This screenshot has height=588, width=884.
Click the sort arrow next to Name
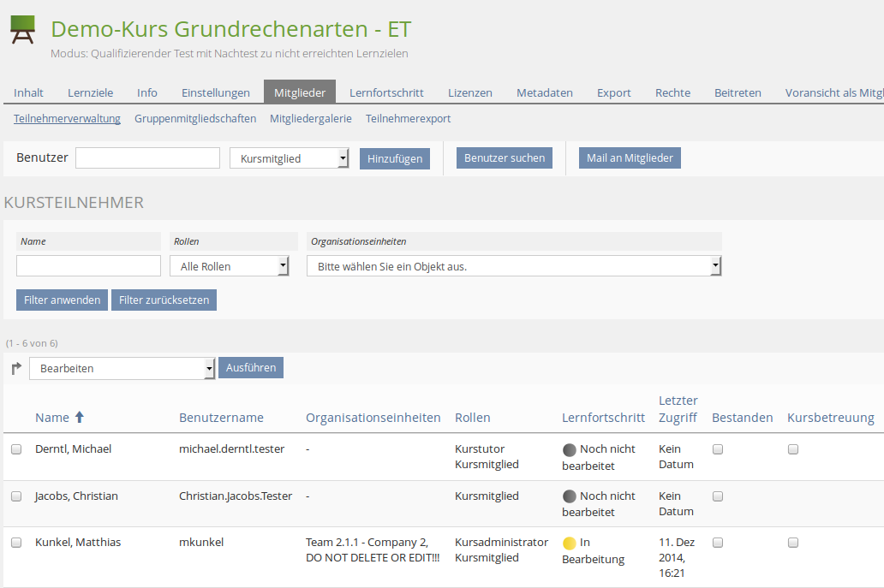click(80, 418)
